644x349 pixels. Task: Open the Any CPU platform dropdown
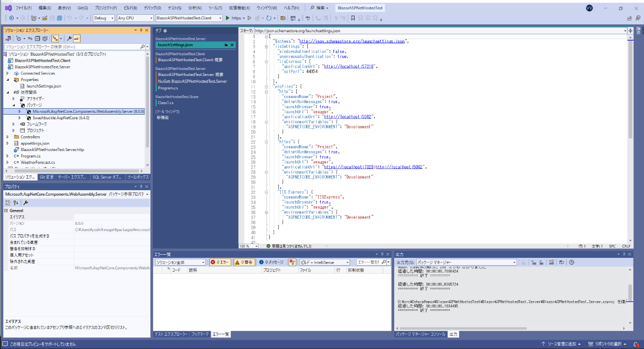click(x=135, y=18)
